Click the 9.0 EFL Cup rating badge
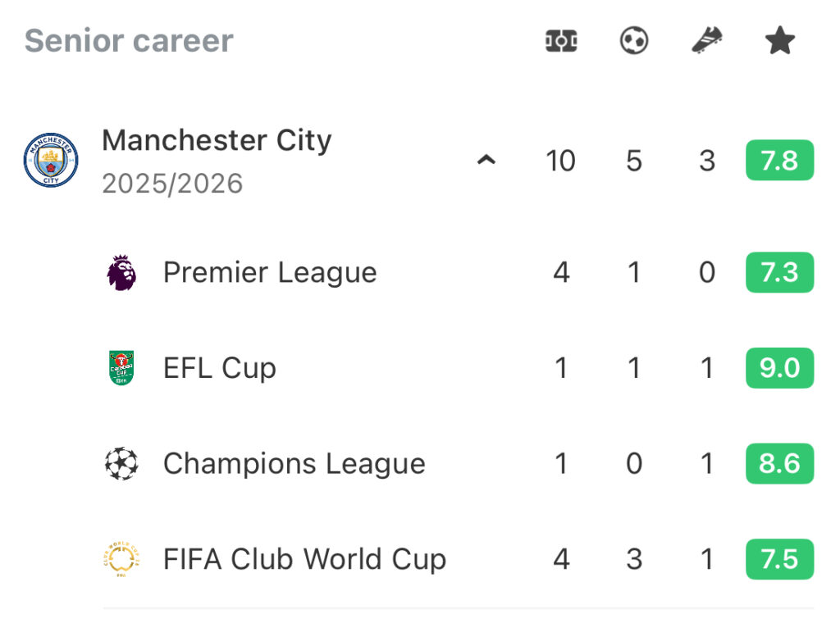The height and width of the screenshot is (623, 840). pos(779,368)
